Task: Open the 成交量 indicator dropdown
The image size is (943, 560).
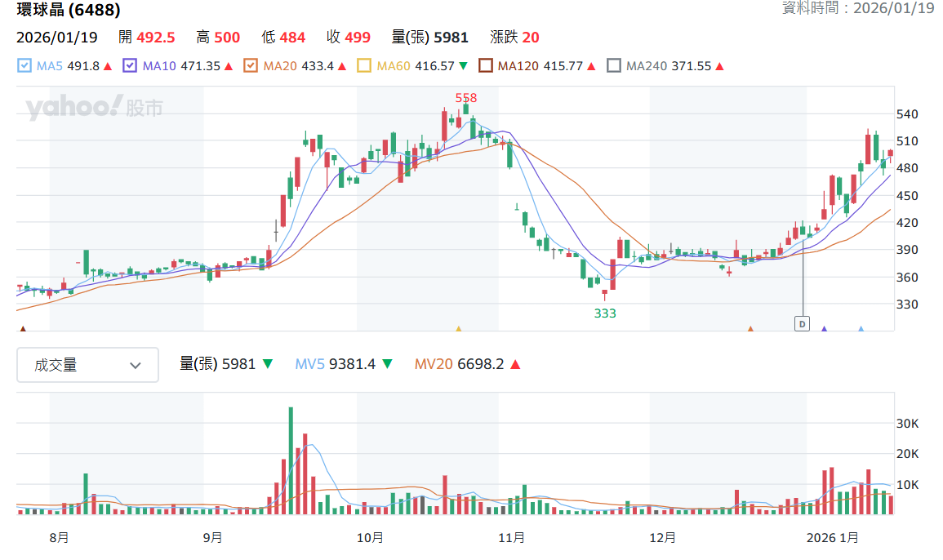Action: click(88, 365)
